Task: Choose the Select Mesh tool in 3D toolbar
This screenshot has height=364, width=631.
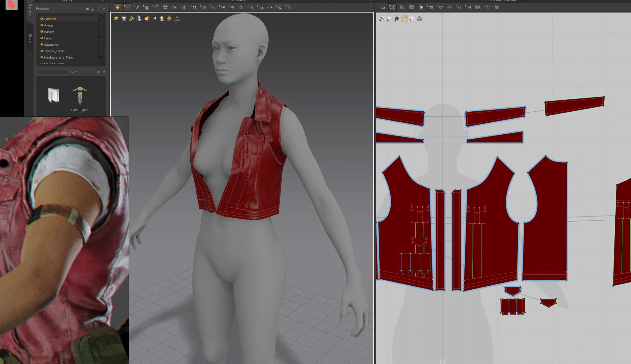Action: 137,7
